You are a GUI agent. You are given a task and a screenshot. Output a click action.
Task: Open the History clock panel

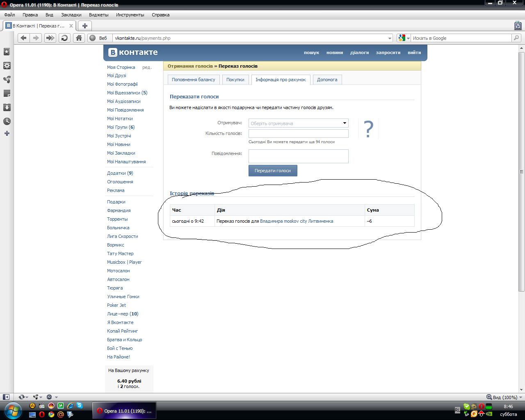[x=7, y=121]
